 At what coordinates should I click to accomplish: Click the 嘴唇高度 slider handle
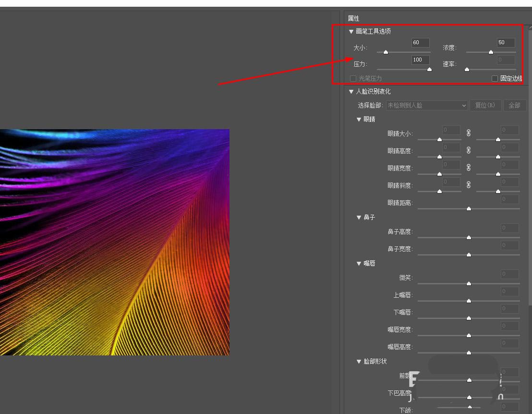point(469,353)
